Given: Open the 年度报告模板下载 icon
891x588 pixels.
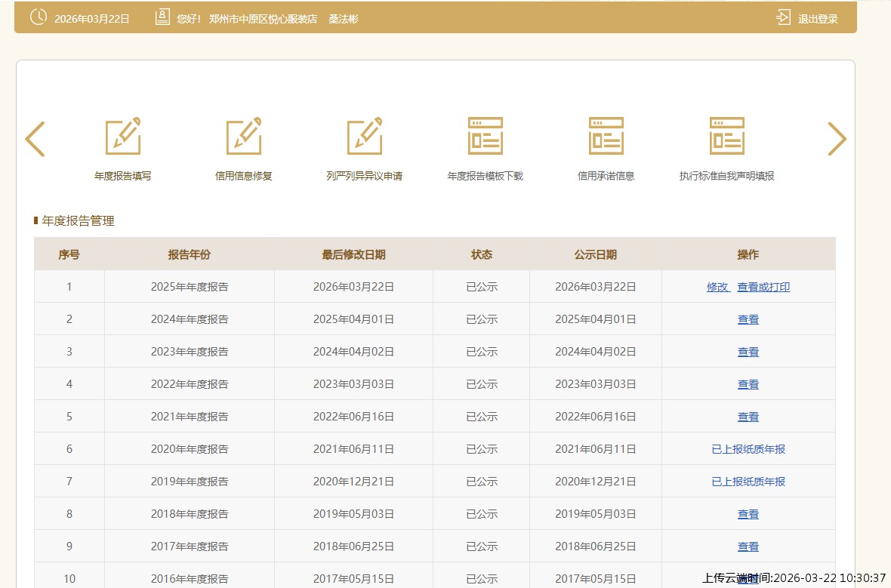Looking at the screenshot, I should coord(486,137).
